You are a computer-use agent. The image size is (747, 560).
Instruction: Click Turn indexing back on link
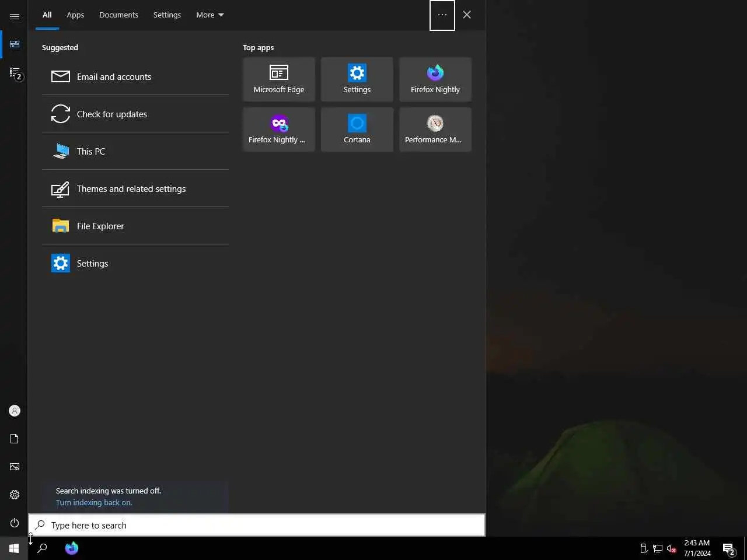click(x=94, y=502)
